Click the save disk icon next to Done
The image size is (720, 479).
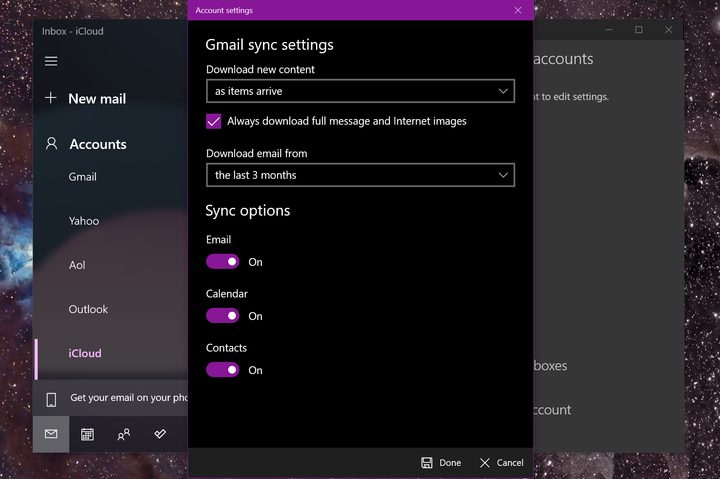click(427, 462)
